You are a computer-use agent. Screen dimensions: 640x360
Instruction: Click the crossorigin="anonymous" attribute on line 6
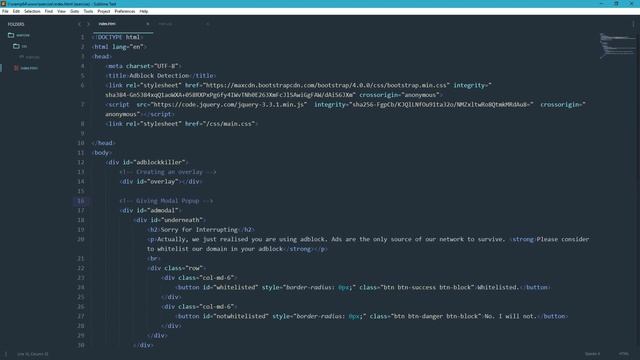[400, 95]
